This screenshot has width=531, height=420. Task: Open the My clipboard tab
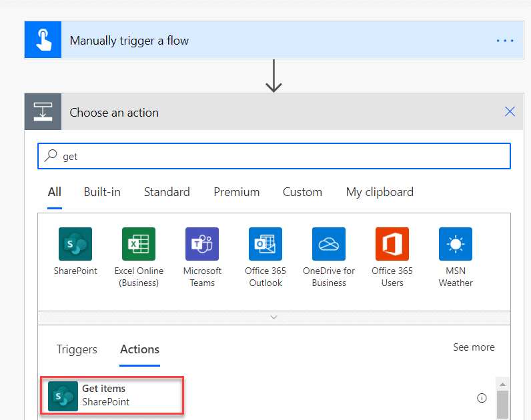[x=380, y=192]
